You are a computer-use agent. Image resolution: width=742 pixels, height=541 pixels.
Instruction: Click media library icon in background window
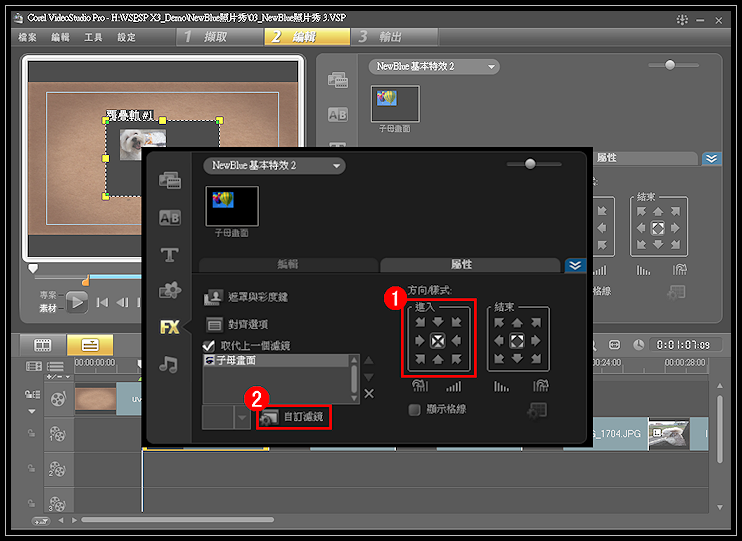(338, 80)
